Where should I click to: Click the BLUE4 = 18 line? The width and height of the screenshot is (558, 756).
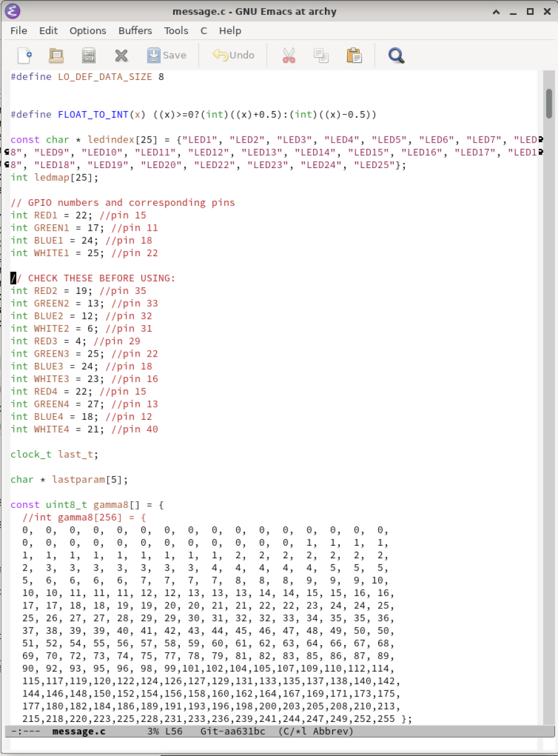81,417
